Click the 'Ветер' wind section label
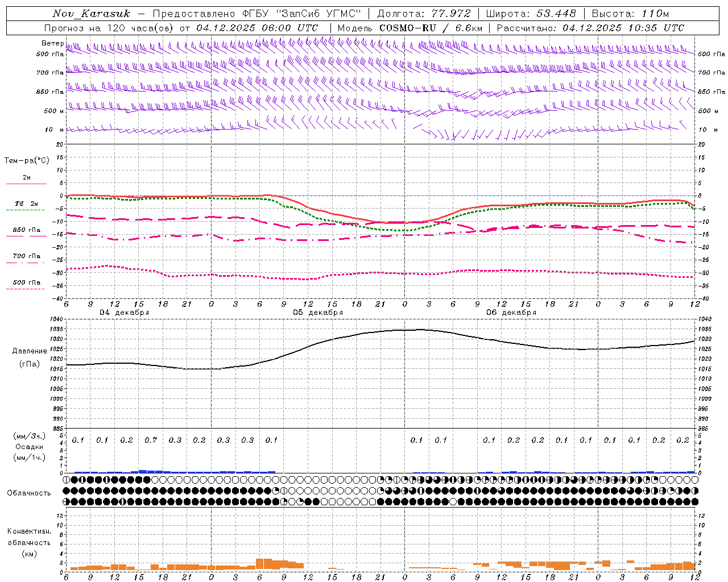728x582 pixels. 52,43
